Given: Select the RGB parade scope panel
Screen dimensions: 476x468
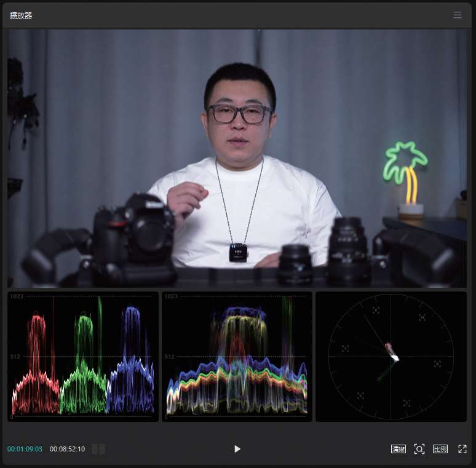Looking at the screenshot, I should (x=82, y=357).
